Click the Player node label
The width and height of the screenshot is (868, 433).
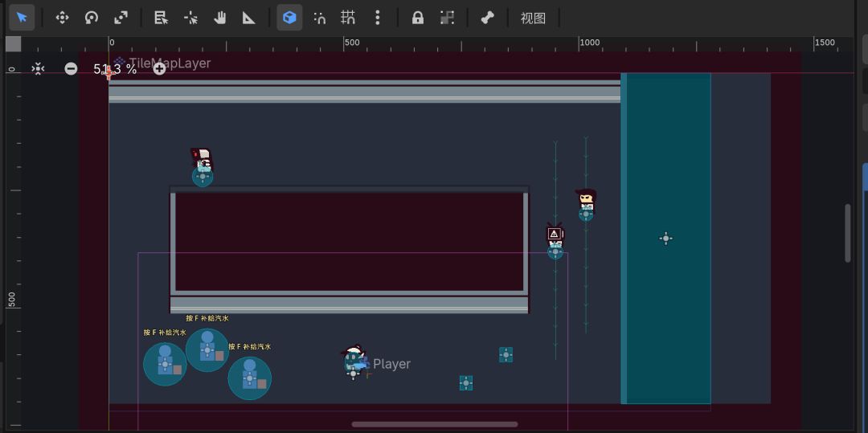[392, 364]
